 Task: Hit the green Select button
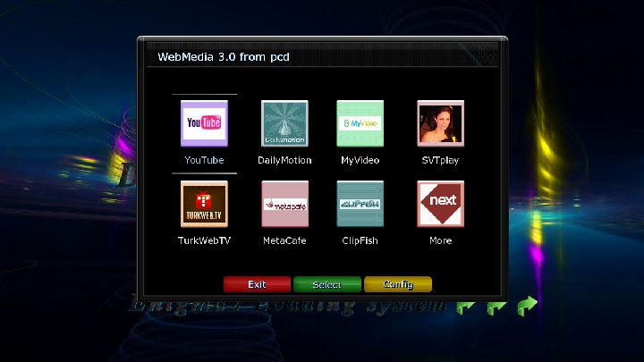[x=327, y=284]
